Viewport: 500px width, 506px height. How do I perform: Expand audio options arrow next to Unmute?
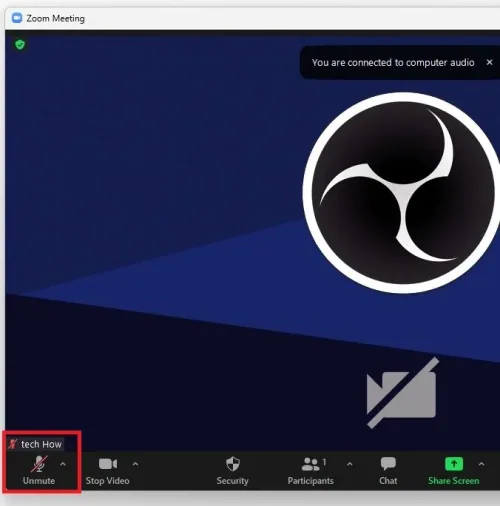(x=63, y=464)
